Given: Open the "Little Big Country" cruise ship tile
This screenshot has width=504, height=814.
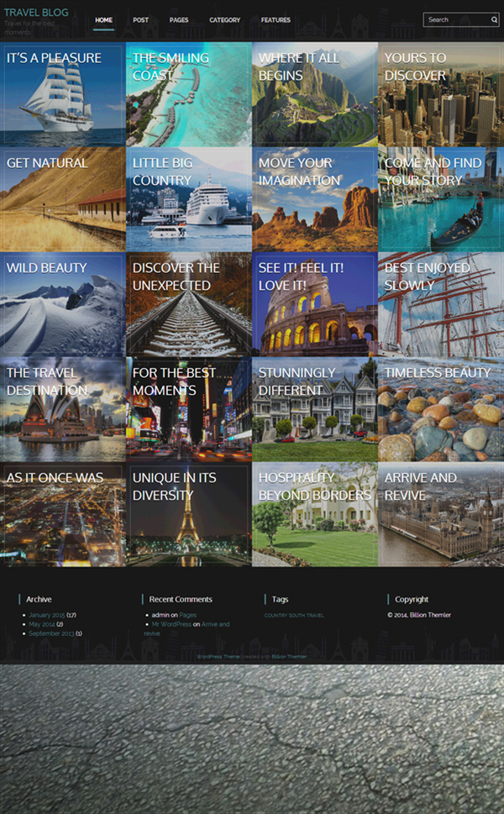Looking at the screenshot, I should pyautogui.click(x=189, y=200).
